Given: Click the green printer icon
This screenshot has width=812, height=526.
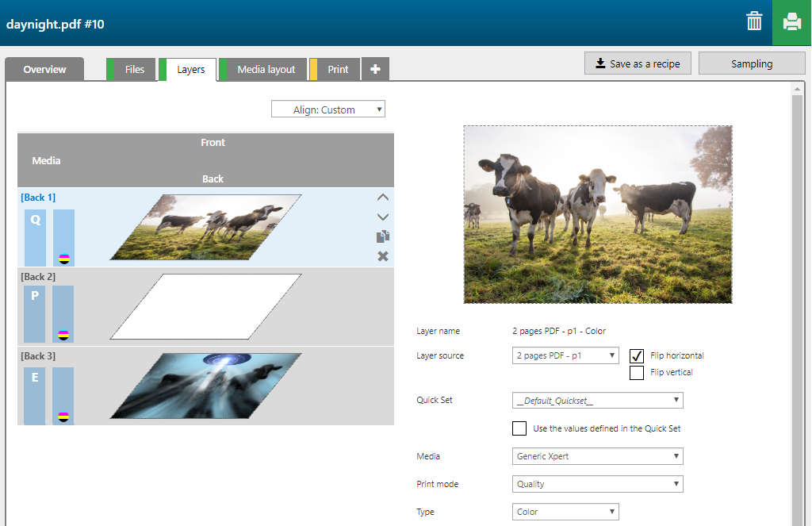Looking at the screenshot, I should (x=791, y=22).
